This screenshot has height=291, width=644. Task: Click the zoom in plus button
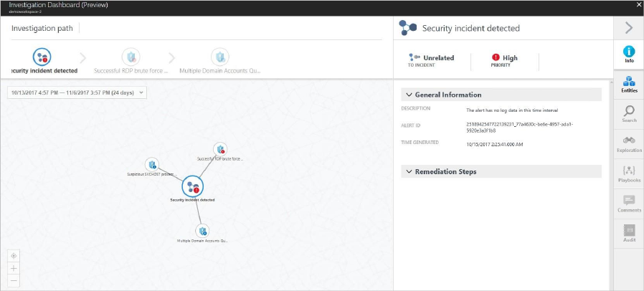click(14, 267)
